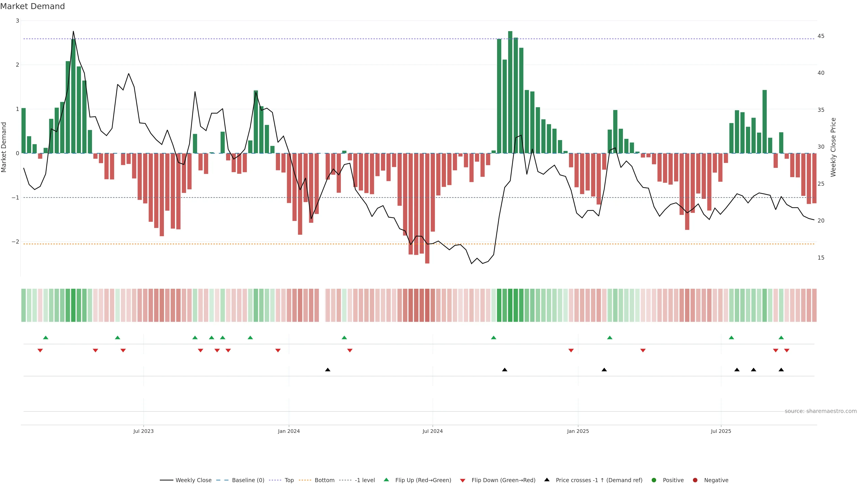Click the Weekly Close Price axis title
The image size is (868, 488).
coord(833,147)
